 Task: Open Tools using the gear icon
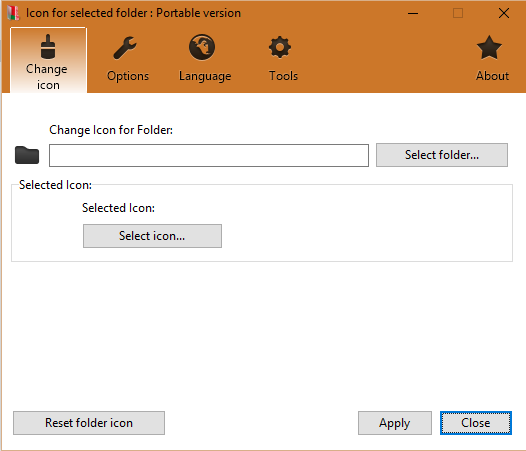280,47
